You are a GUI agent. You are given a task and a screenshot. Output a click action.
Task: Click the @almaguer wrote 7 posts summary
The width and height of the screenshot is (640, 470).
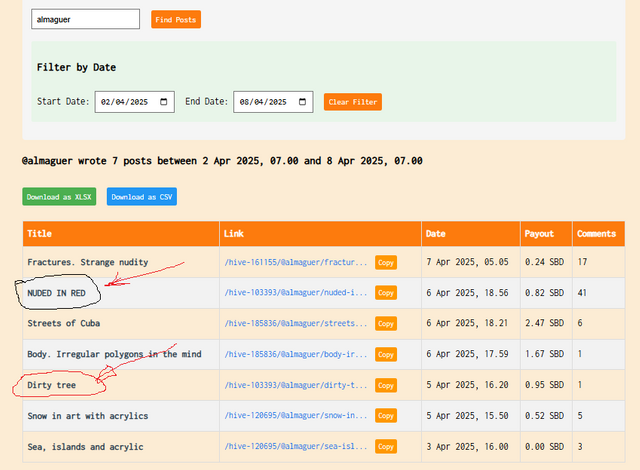(x=222, y=161)
